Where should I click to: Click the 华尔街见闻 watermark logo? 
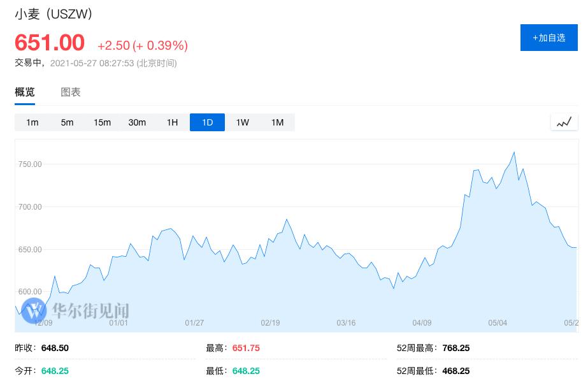pos(75,310)
